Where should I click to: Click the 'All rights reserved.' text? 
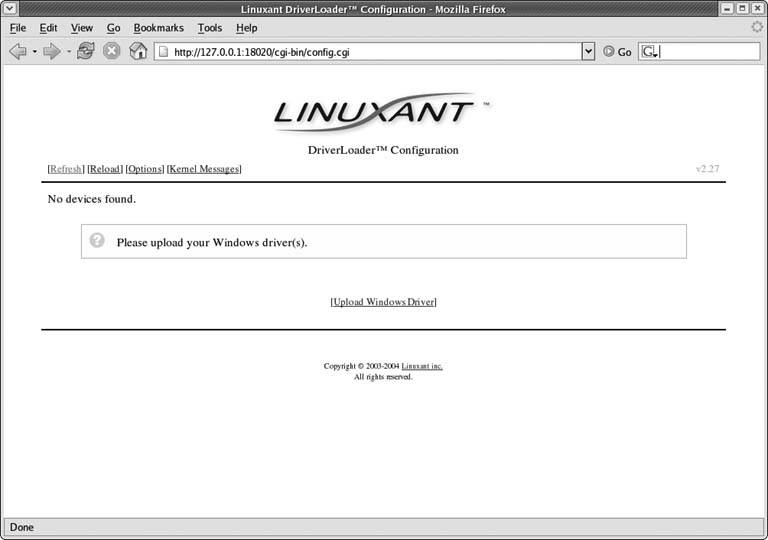383,377
